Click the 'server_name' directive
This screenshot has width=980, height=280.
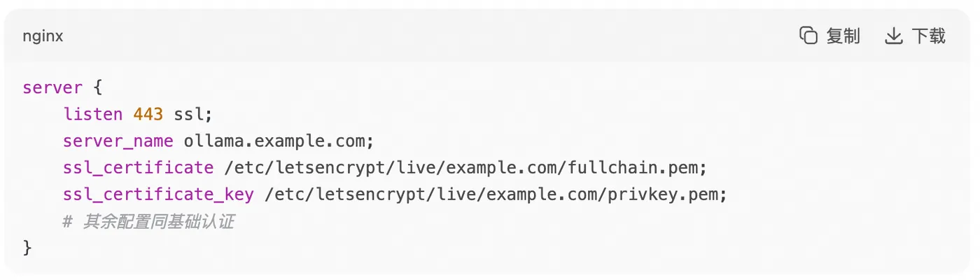(x=118, y=141)
